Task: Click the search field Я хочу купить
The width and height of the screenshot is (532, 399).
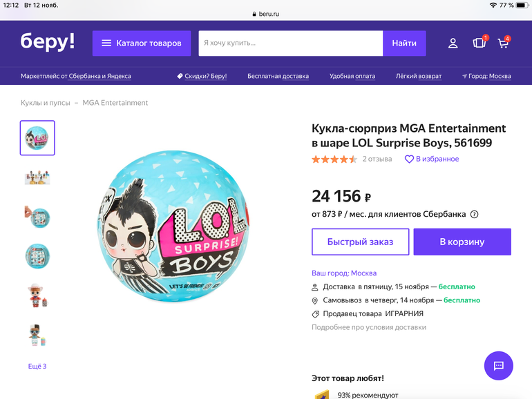Action: [x=290, y=43]
